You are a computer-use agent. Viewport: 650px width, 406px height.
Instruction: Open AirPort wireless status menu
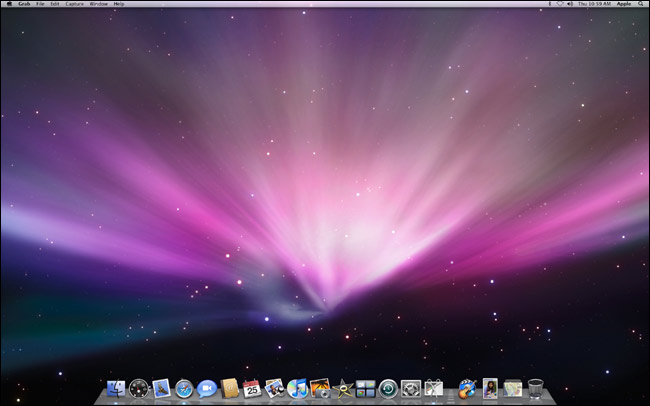(560, 4)
